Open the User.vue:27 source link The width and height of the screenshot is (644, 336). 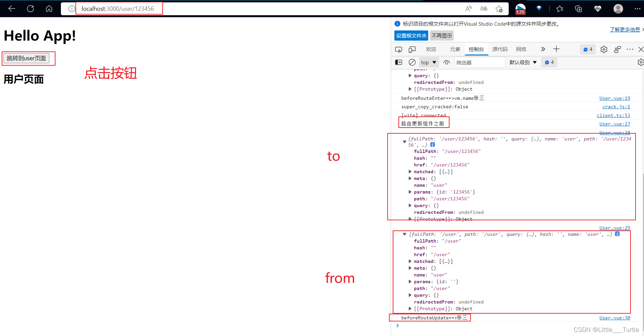pos(615,124)
